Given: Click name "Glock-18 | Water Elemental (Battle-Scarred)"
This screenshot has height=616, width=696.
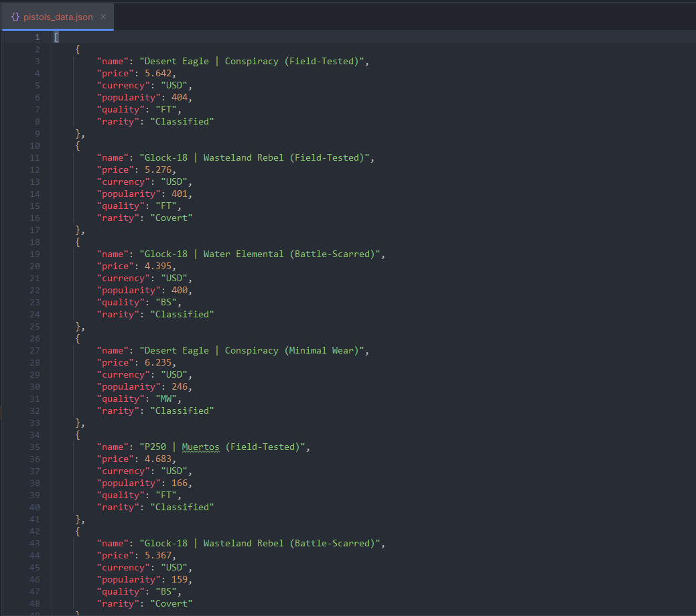Looking at the screenshot, I should click(x=260, y=254).
